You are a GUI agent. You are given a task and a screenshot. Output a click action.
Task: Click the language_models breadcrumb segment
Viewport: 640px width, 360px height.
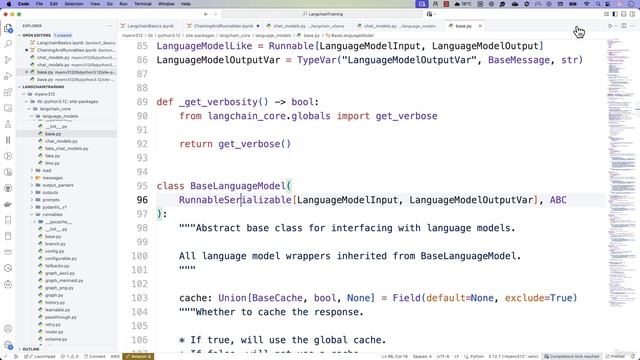point(273,36)
